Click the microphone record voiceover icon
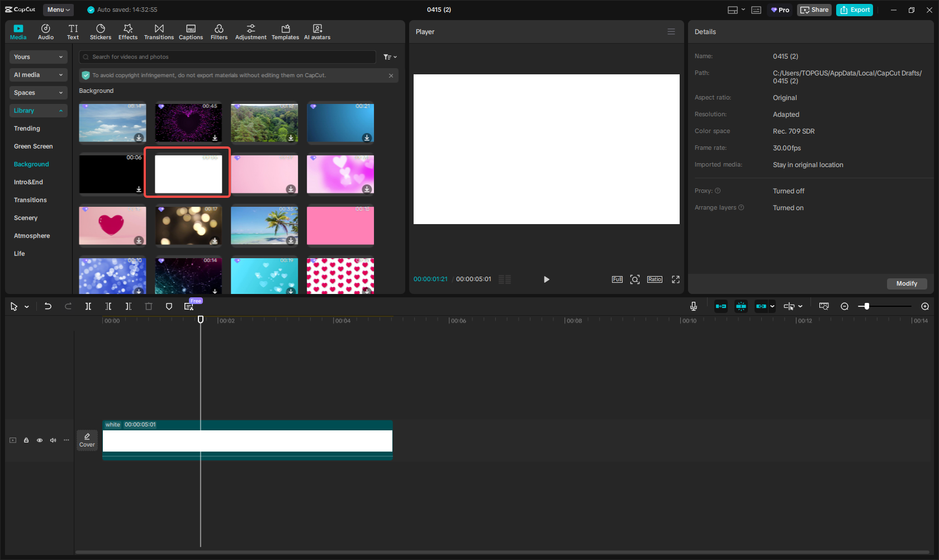The height and width of the screenshot is (560, 939). tap(693, 306)
